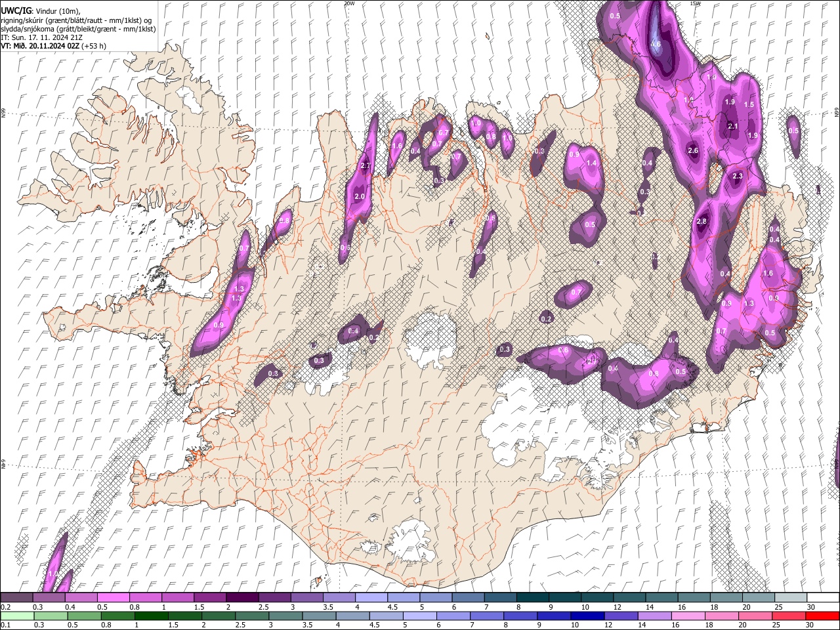Viewport: 840px width, 630px height.
Task: Click the white upper legend swatch labeled 30
Action: pyautogui.click(x=823, y=597)
